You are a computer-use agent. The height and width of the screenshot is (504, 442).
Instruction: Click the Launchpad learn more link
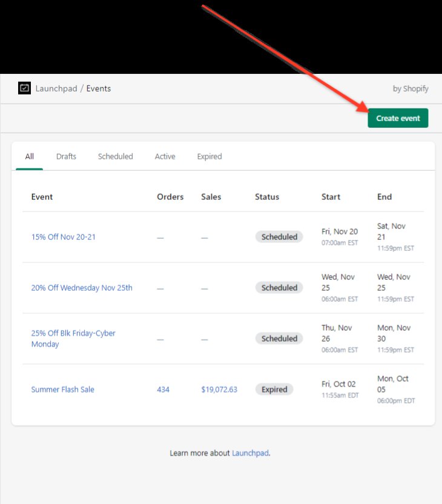tap(250, 453)
